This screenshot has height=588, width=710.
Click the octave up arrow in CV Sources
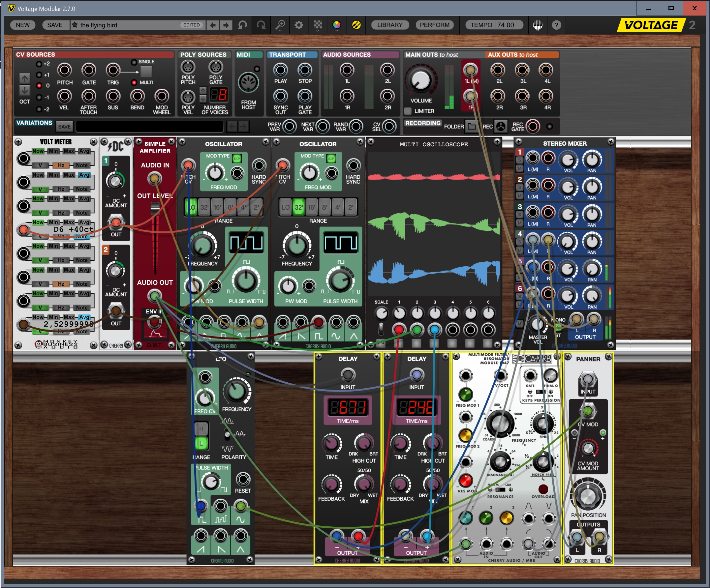click(x=24, y=78)
